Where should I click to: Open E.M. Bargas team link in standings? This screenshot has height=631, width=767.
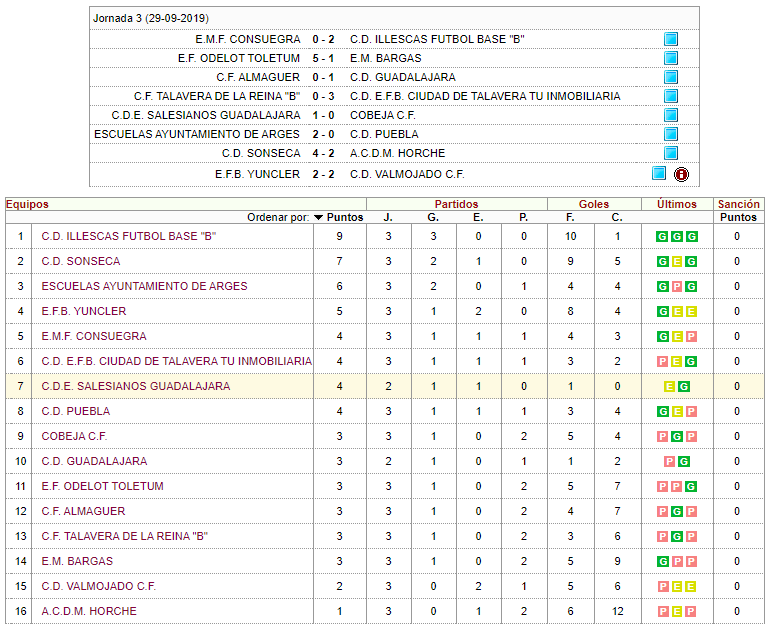pos(77,561)
